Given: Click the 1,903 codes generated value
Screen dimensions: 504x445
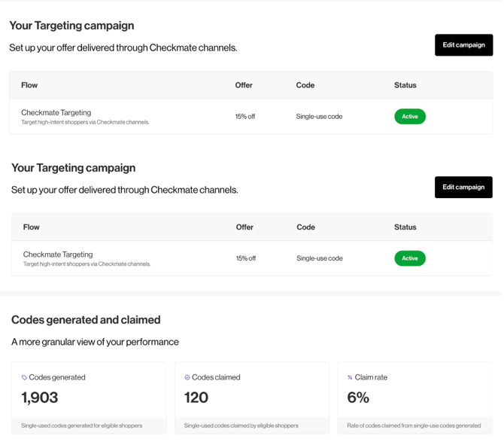Looking at the screenshot, I should [x=40, y=398].
